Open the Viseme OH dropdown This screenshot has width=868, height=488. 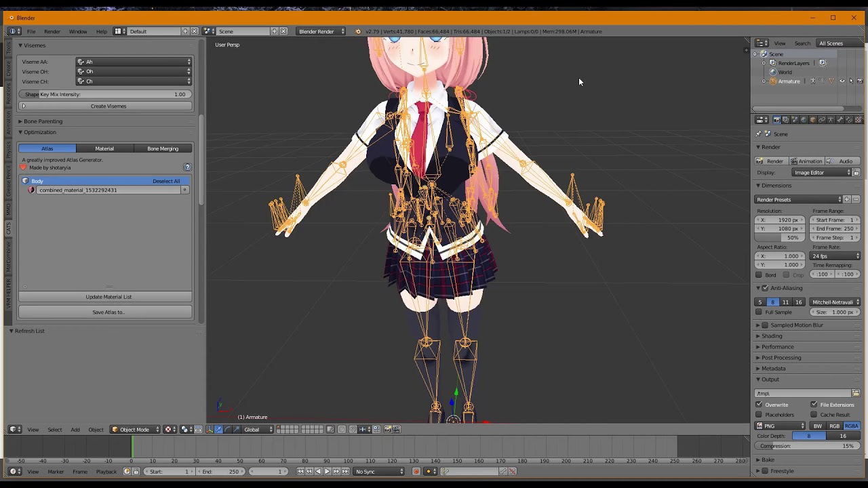134,72
